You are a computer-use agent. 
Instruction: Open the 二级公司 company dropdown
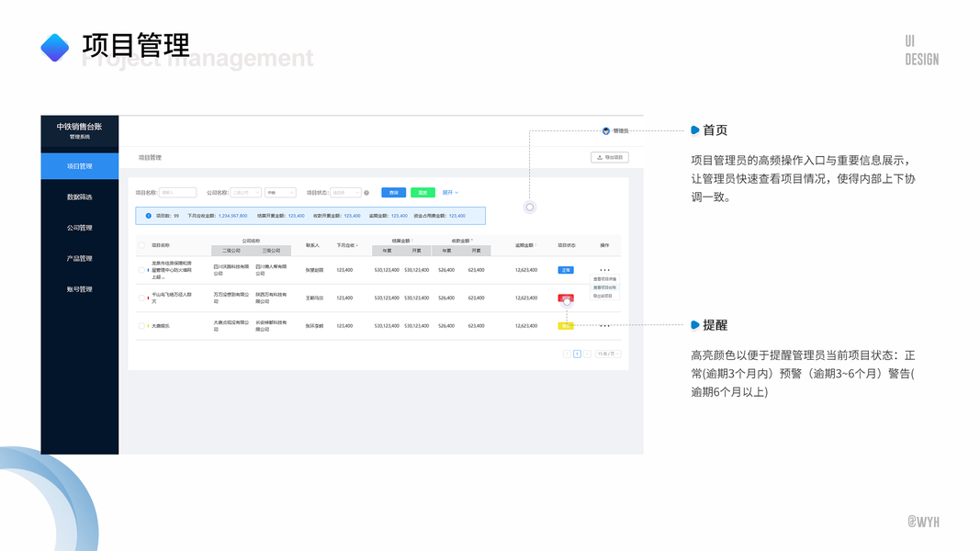tap(245, 193)
